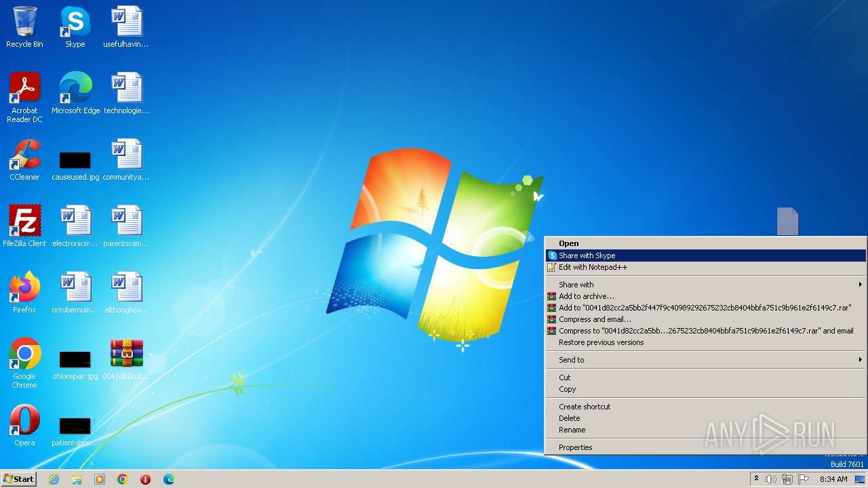Choose Share with Skype menu entry

[705, 256]
